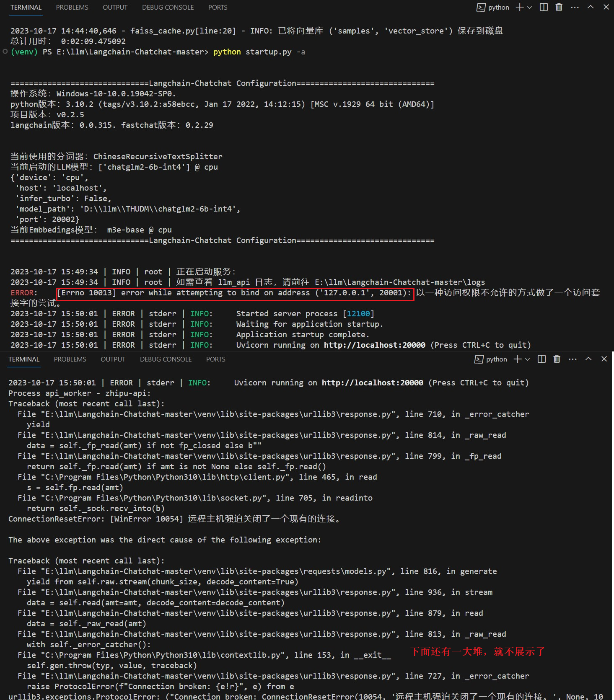
Task: Click python terminal icon in the bottom panel
Action: 479,359
